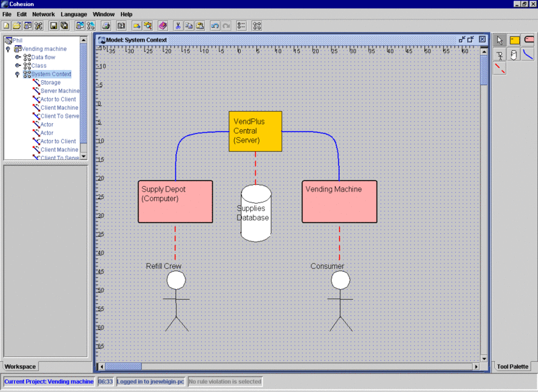Select the red dashed link tool
538x392 pixels.
[x=500, y=69]
